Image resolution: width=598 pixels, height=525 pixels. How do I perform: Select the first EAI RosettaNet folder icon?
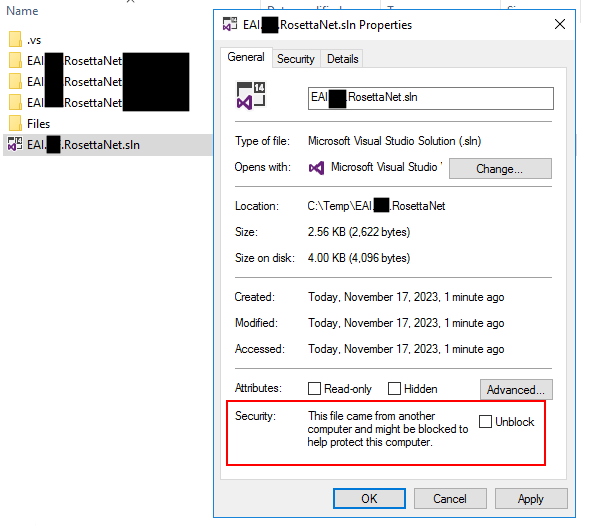(x=15, y=60)
